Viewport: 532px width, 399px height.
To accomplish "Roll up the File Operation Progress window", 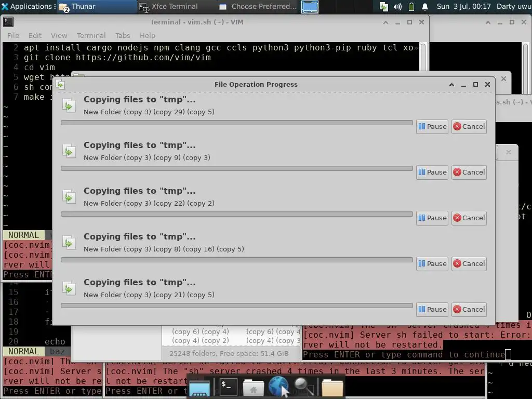I will point(451,85).
